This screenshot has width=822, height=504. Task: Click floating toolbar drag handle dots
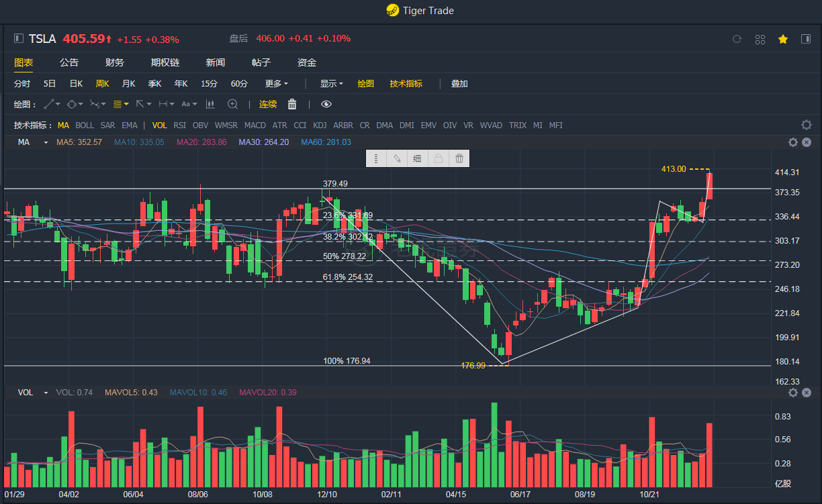coord(376,158)
